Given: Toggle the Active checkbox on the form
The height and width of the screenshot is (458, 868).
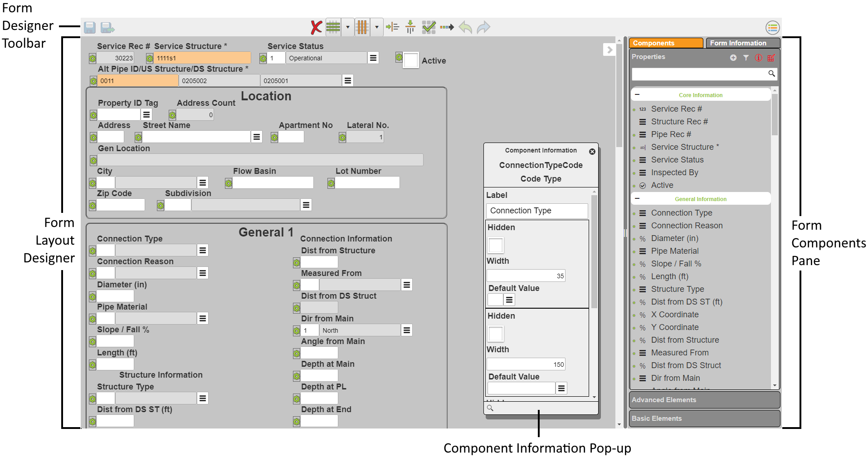Looking at the screenshot, I should click(x=411, y=60).
